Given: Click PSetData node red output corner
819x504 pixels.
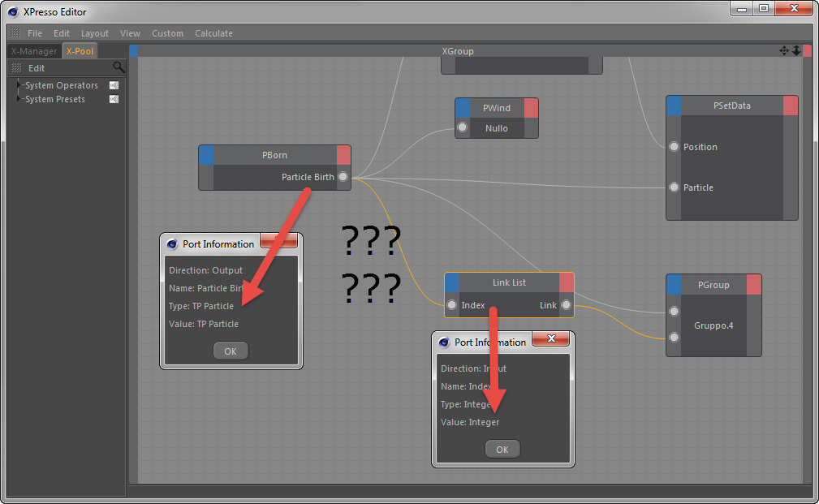Looking at the screenshot, I should point(791,106).
